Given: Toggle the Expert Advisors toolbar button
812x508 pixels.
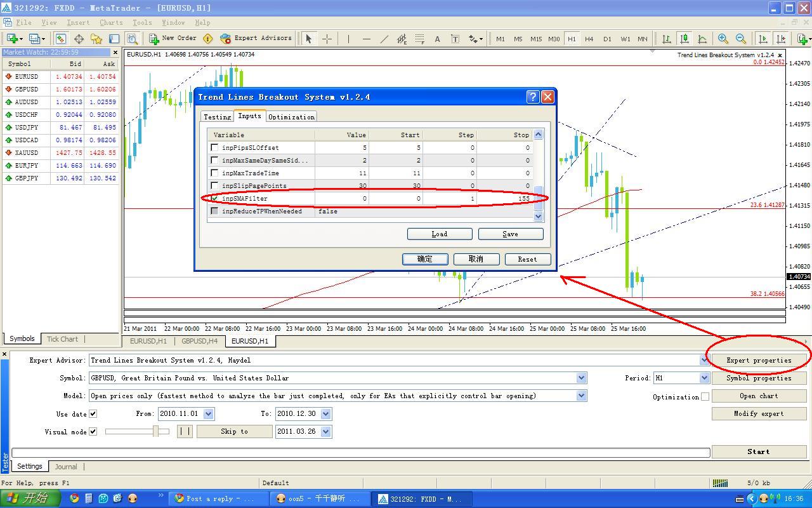Looking at the screenshot, I should tap(256, 39).
